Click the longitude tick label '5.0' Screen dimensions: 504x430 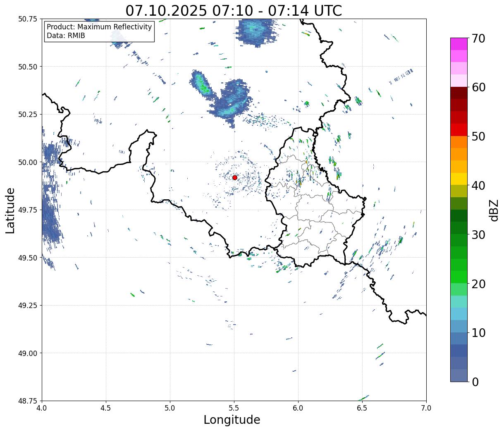point(170,408)
